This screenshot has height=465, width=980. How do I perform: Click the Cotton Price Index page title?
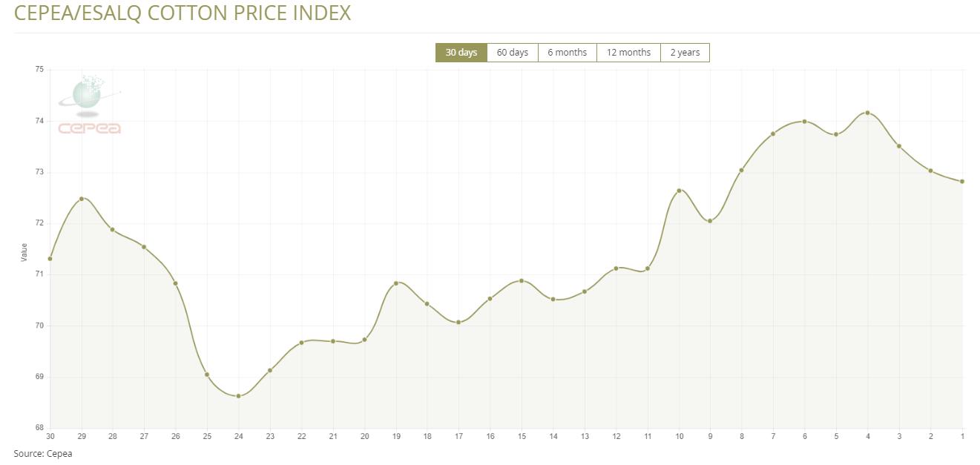[182, 13]
